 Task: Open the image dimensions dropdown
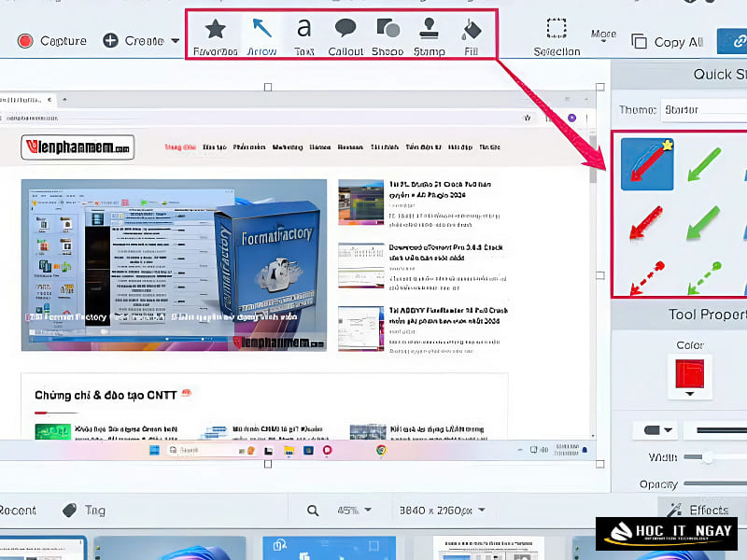[x=442, y=511]
